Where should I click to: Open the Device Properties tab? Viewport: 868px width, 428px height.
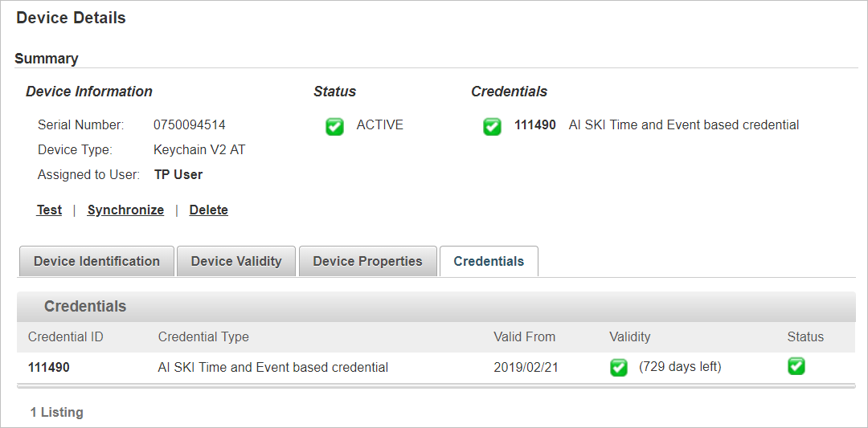[x=367, y=262]
